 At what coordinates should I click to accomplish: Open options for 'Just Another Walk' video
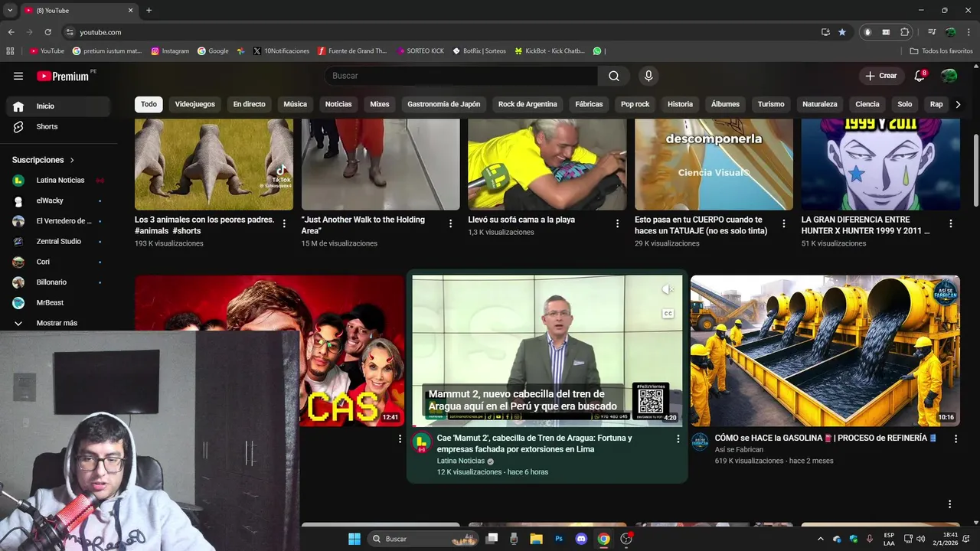point(450,223)
